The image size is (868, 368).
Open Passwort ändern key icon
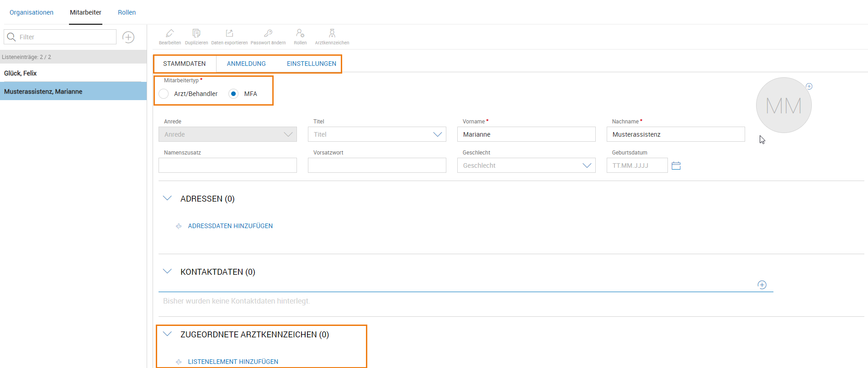pyautogui.click(x=268, y=33)
